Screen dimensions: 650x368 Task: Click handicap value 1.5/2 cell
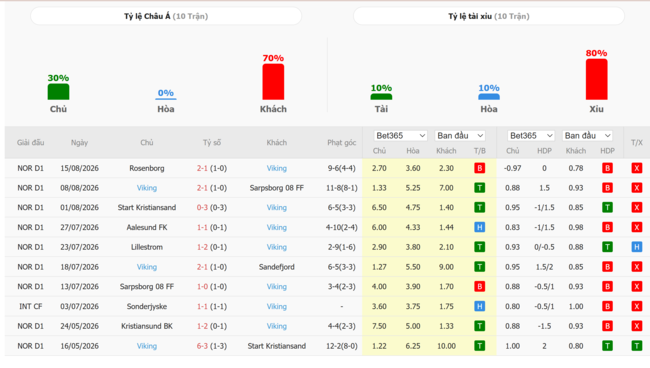[544, 267]
